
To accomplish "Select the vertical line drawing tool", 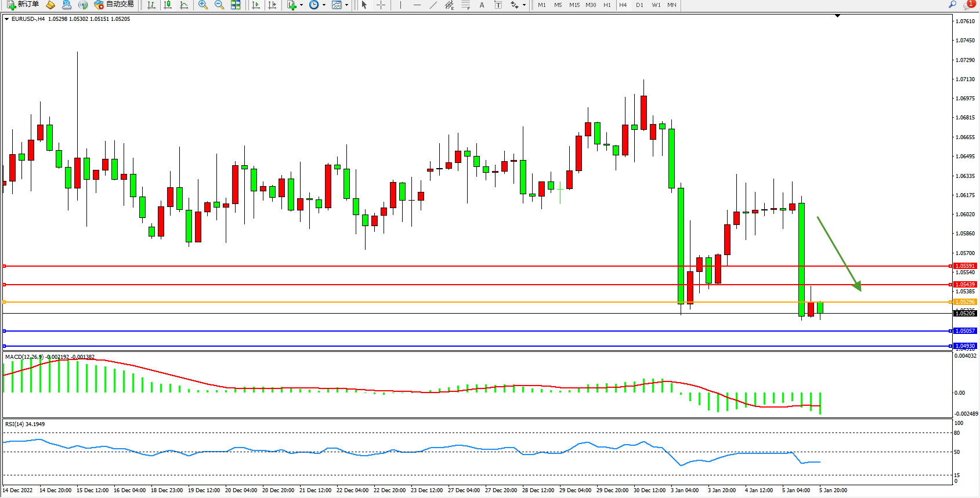I will [400, 5].
